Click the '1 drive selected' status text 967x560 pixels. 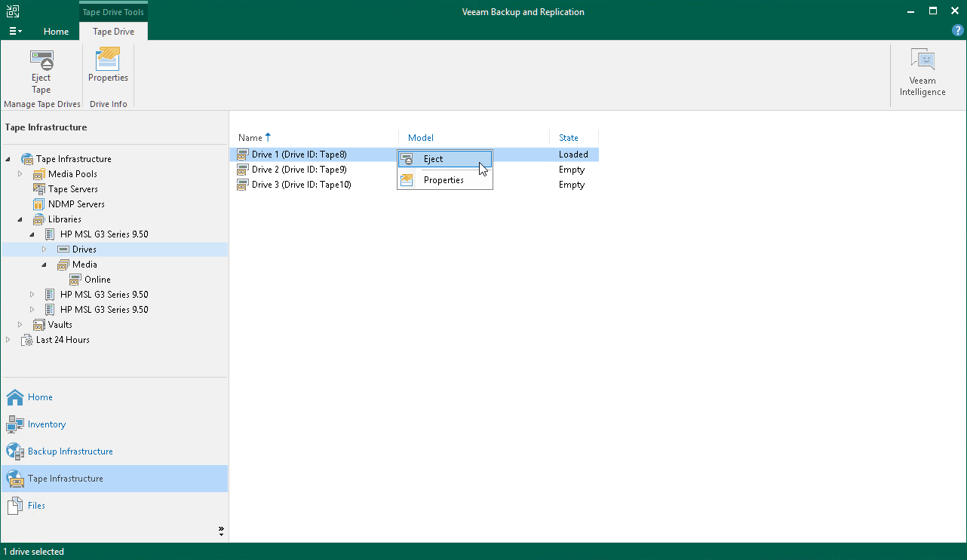tap(34, 552)
